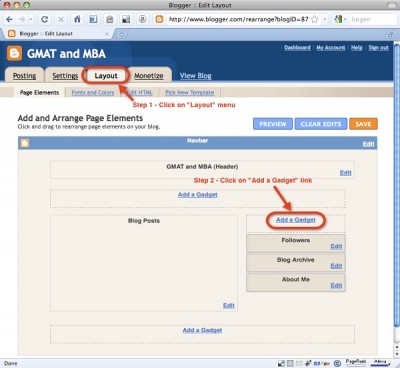Select the Page Elements sub-tab
The image size is (400, 368).
(39, 93)
